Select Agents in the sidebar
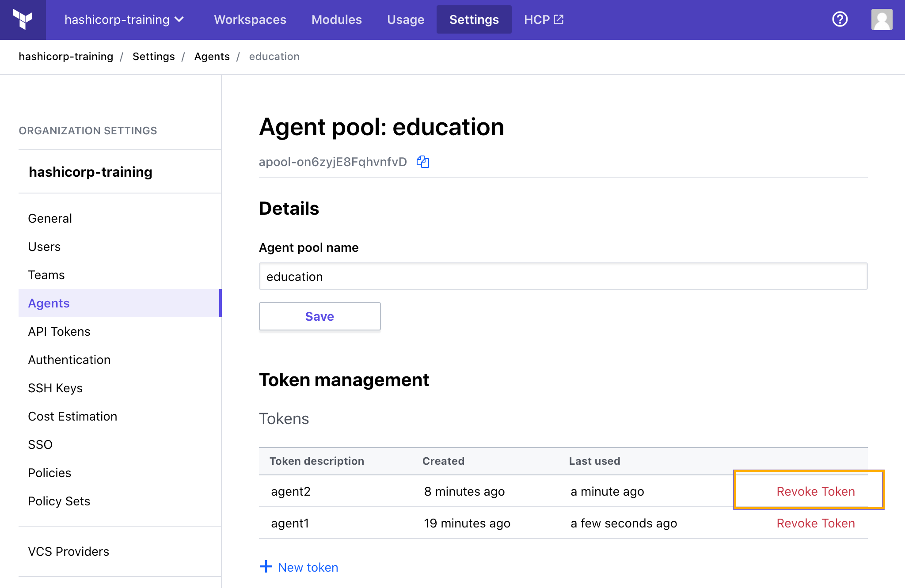 pos(120,303)
